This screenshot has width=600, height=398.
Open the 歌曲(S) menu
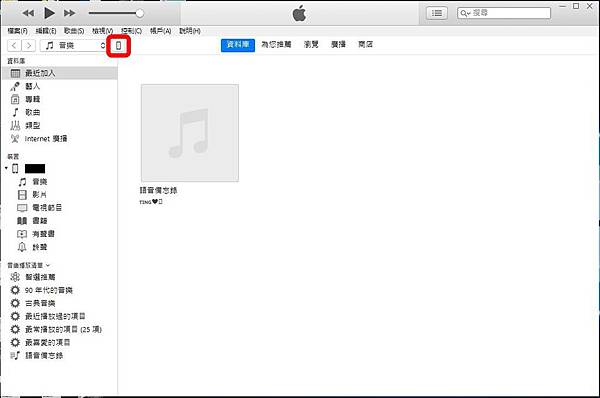[74, 31]
